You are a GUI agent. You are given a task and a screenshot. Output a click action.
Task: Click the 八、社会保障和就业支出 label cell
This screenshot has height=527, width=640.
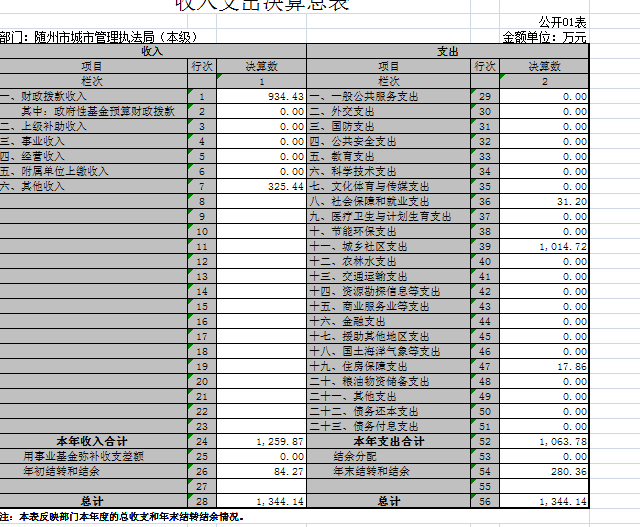(x=388, y=201)
